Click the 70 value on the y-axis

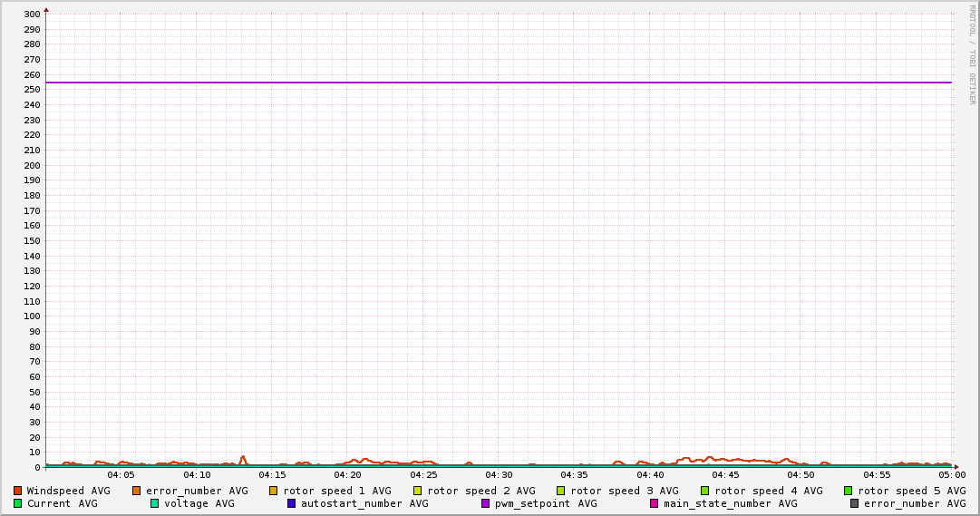[35, 362]
